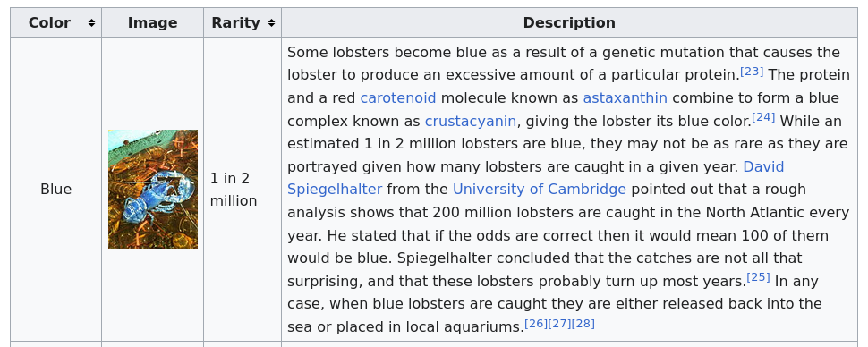Select the Blue color cell

pos(55,190)
